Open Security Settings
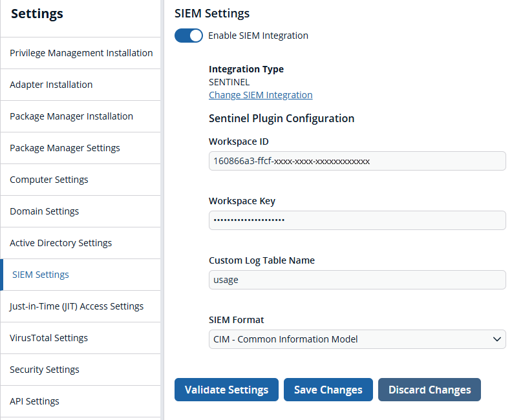The height and width of the screenshot is (420, 512). coord(81,370)
